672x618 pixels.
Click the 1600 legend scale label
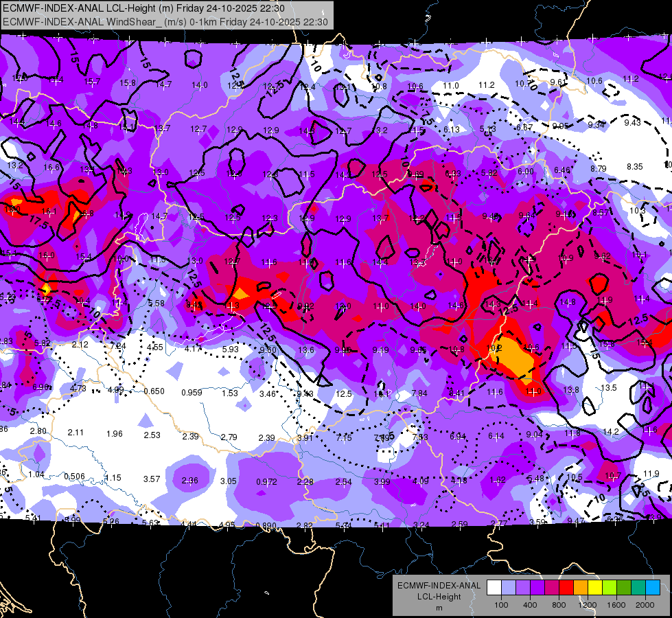616,605
